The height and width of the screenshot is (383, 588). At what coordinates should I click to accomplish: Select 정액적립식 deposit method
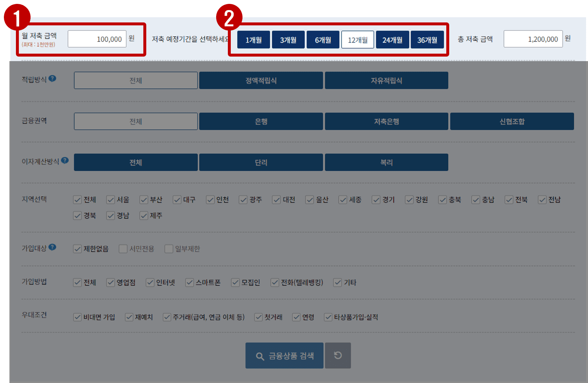tap(261, 80)
